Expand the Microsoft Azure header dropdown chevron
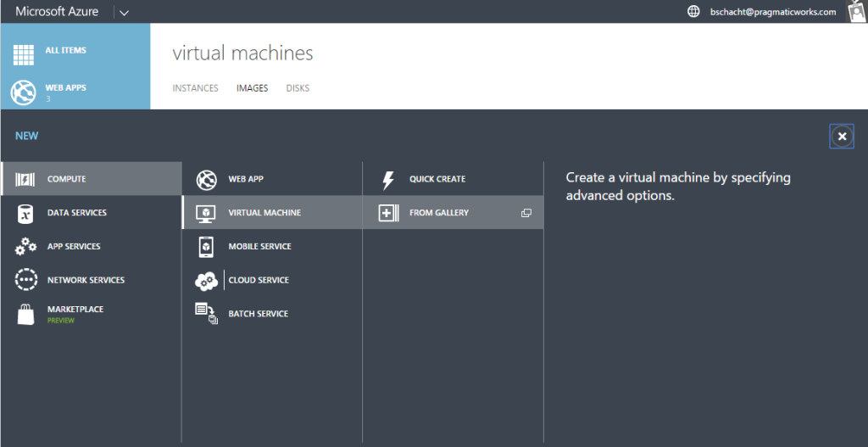868x447 pixels. pyautogui.click(x=125, y=13)
